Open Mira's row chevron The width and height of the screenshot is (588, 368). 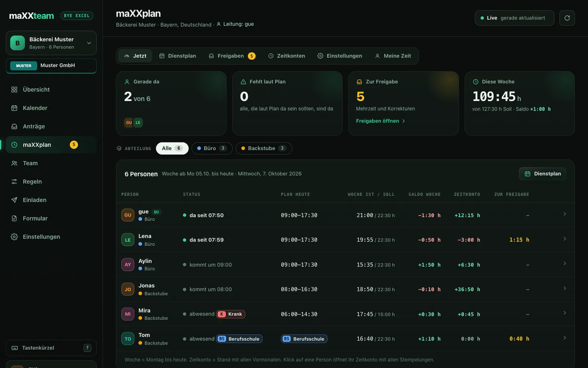coord(564,313)
